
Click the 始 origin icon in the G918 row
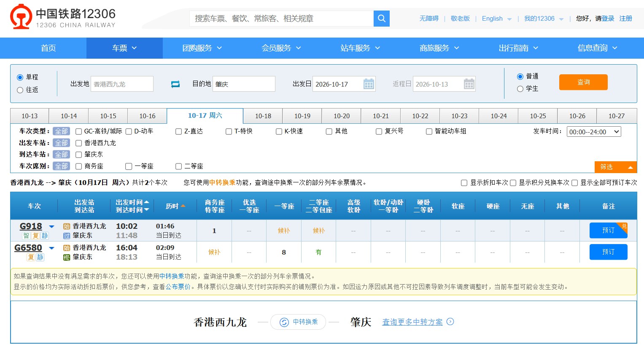[67, 226]
